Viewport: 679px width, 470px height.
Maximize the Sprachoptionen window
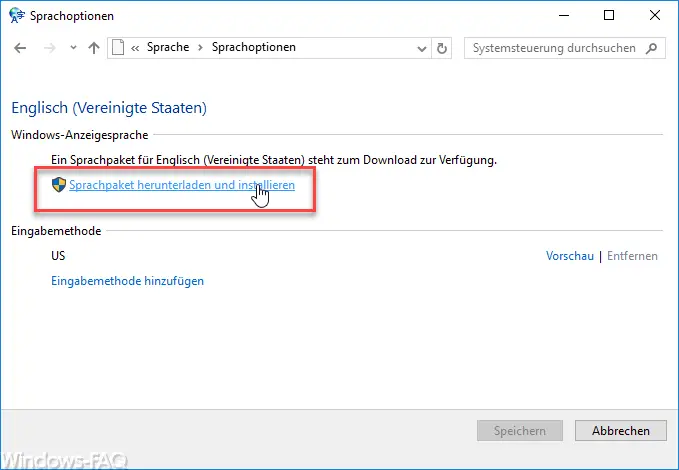click(609, 16)
